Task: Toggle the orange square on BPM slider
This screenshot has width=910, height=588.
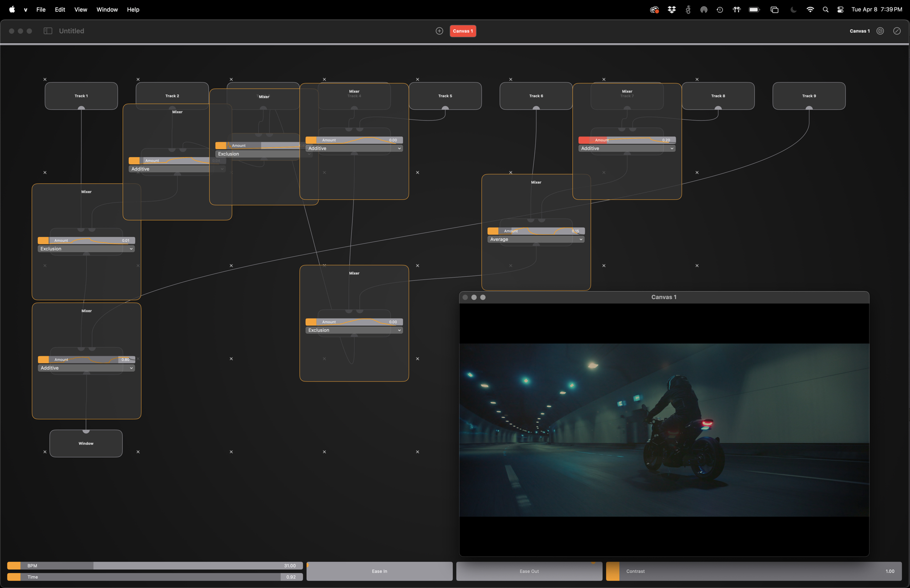Action: 14,566
